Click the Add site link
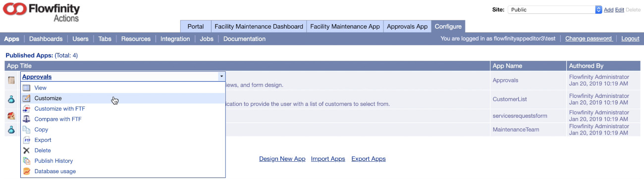Viewport: 644px width, 179px height. pyautogui.click(x=608, y=10)
